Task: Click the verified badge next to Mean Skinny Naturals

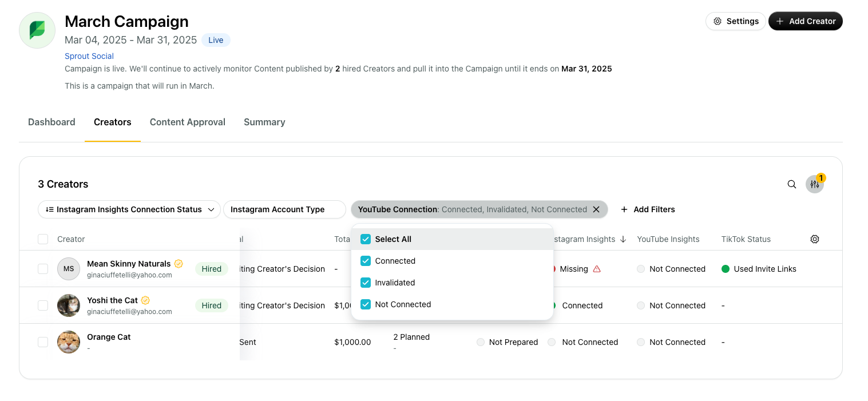Action: tap(179, 264)
